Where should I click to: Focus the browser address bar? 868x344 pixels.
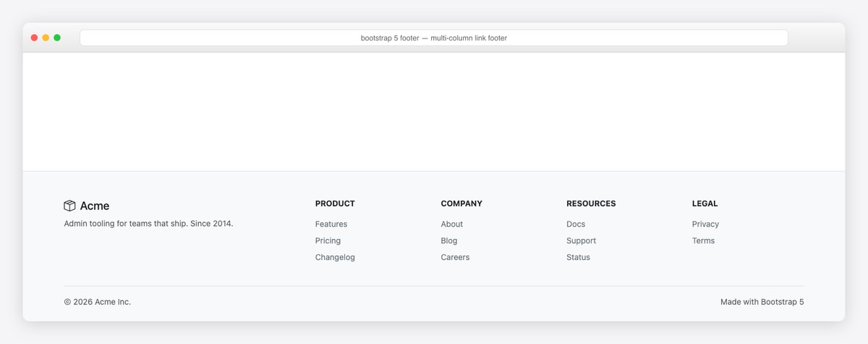tap(434, 38)
